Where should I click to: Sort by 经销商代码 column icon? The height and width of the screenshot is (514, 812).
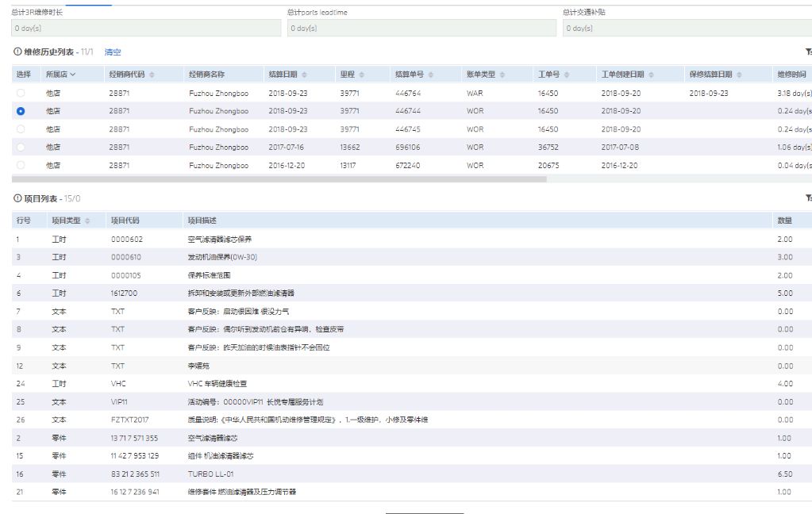152,75
